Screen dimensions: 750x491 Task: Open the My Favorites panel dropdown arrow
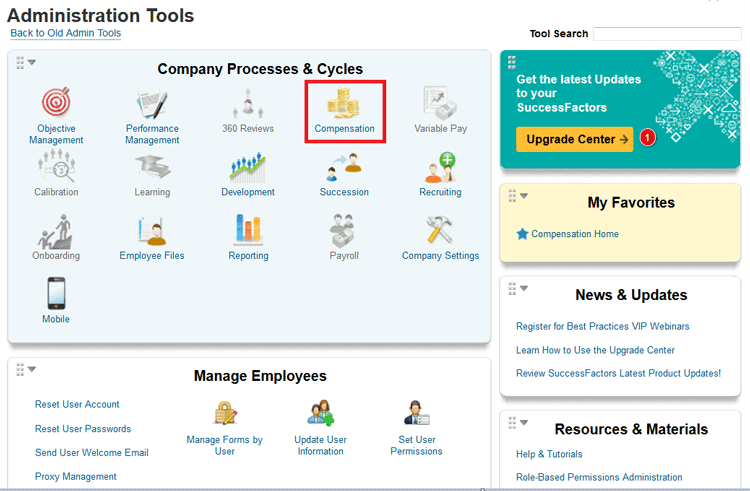[x=524, y=196]
